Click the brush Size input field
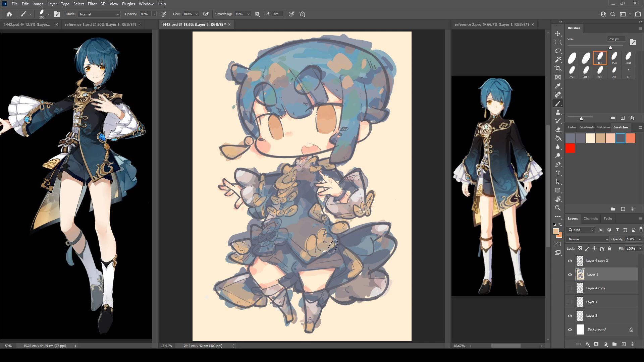Viewport: 644px width, 362px height. [616, 39]
